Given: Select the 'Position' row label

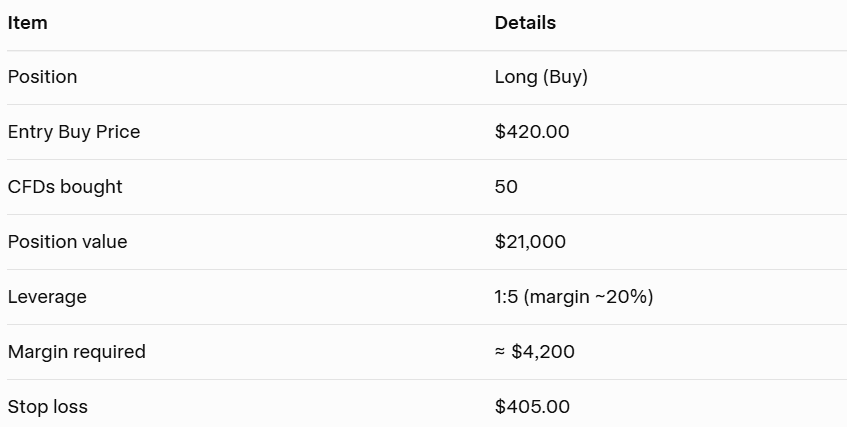Looking at the screenshot, I should tap(42, 77).
